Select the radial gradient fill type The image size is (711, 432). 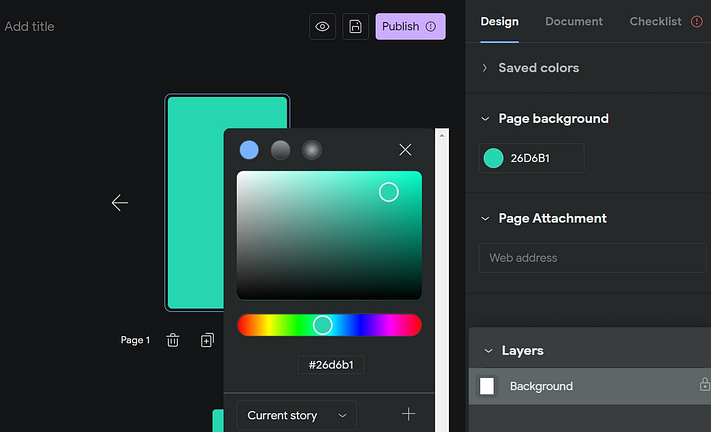point(312,150)
